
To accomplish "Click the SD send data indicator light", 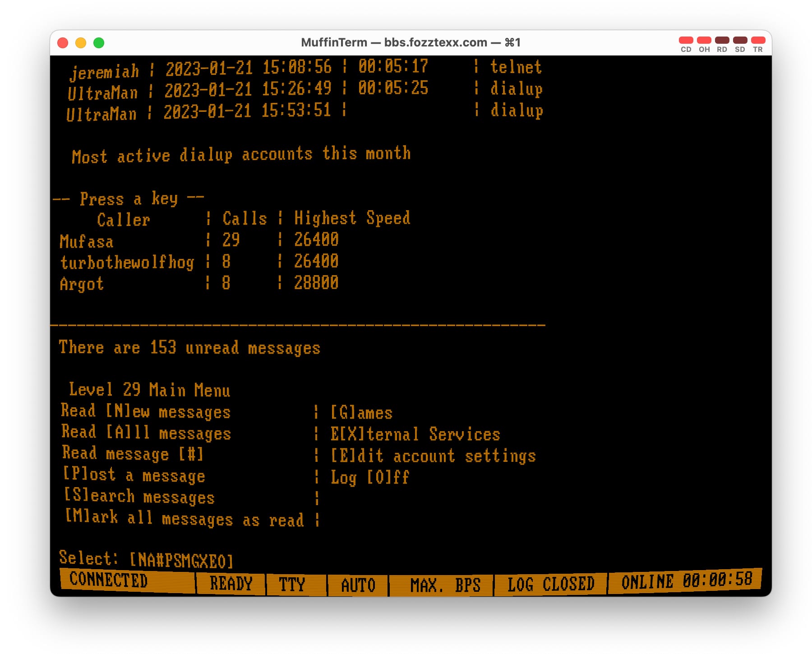I will pos(740,40).
